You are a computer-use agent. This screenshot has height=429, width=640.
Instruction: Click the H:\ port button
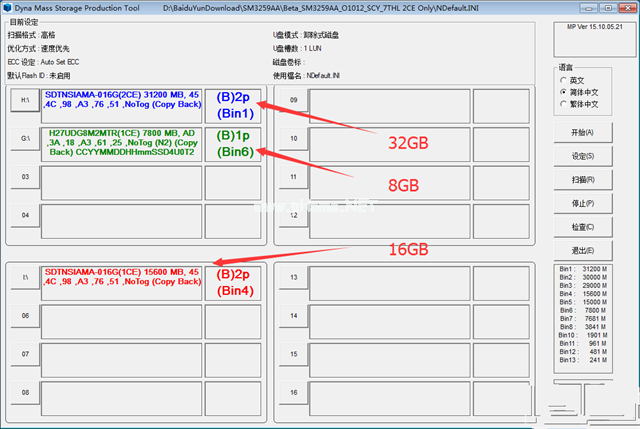tap(24, 100)
